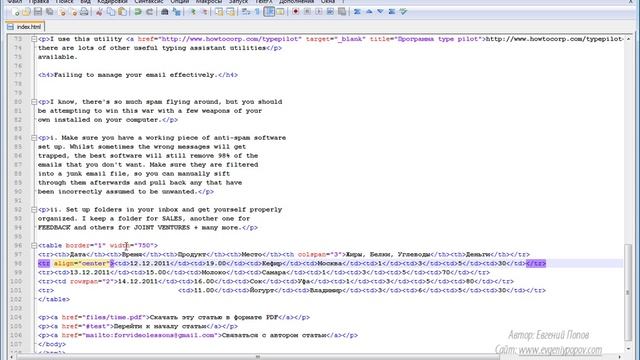640x360 pixels.
Task: Toggle synchronized vertical scrolling
Action: point(219,12)
